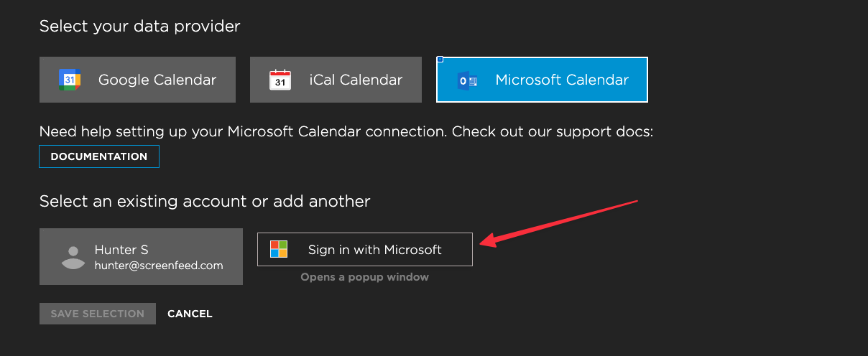The image size is (868, 356).
Task: Click the Google Calendar logo icon
Action: [69, 80]
